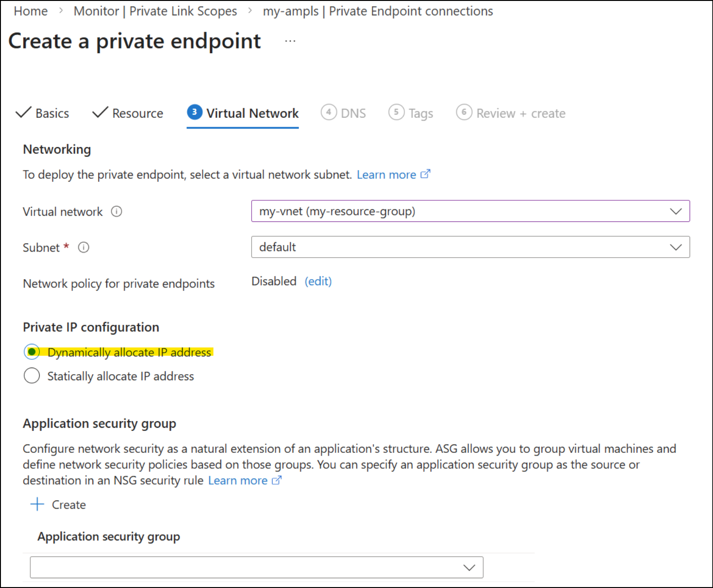Select Dynamically allocate IP address option

pos(32,352)
